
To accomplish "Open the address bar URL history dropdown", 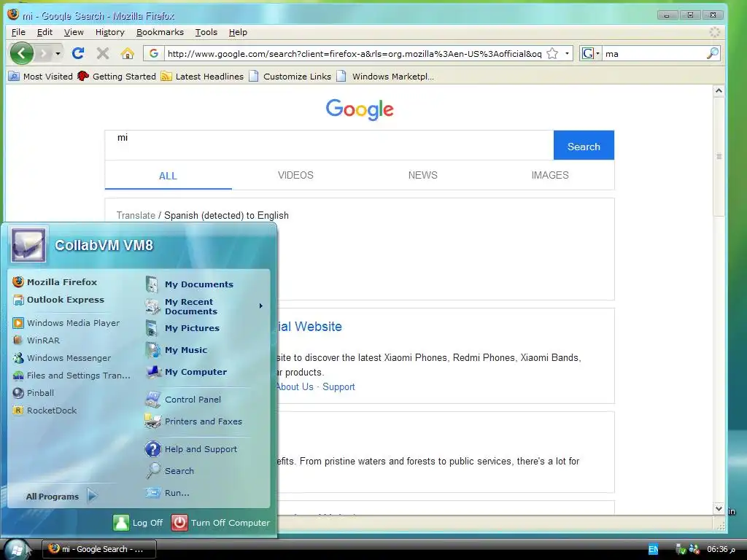I will coord(566,53).
